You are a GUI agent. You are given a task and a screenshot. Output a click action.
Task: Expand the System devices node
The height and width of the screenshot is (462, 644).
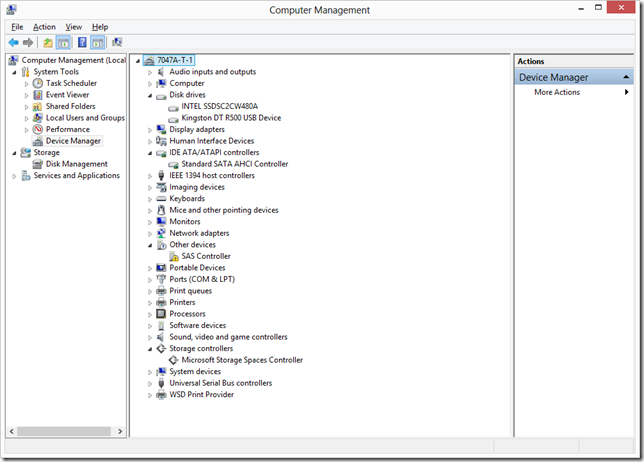coord(150,372)
